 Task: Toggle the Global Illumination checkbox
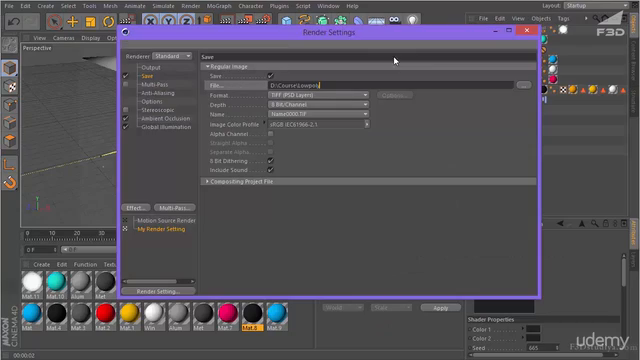126,127
